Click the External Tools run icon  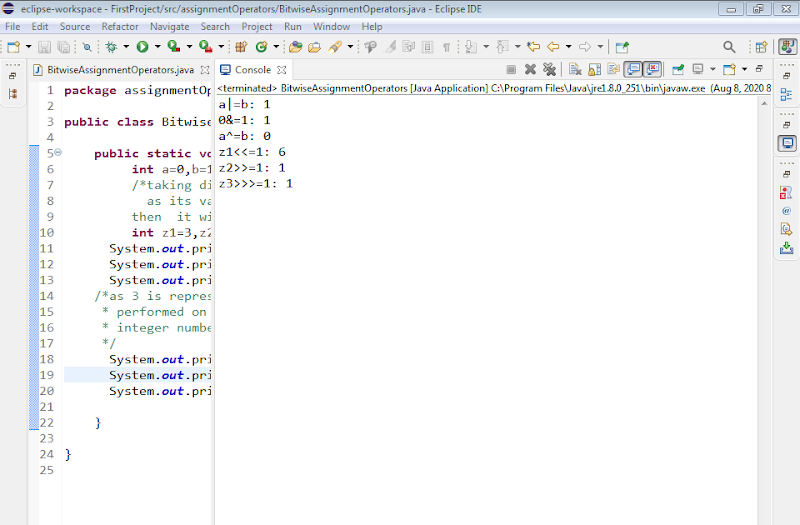[x=206, y=46]
